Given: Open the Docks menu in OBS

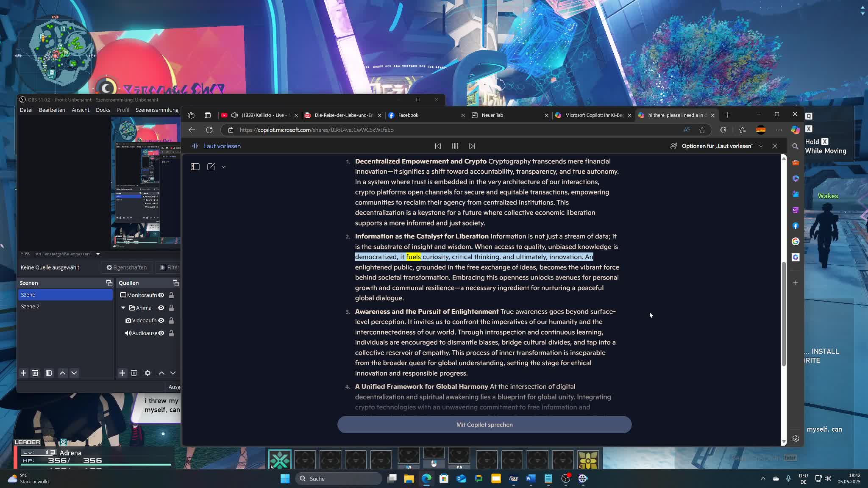Looking at the screenshot, I should click(x=103, y=110).
